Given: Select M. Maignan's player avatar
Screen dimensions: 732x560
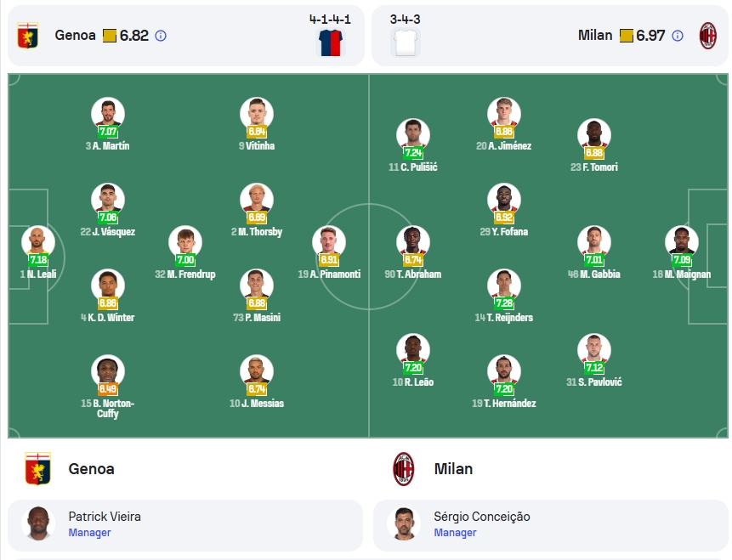Looking at the screenshot, I should 682,243.
